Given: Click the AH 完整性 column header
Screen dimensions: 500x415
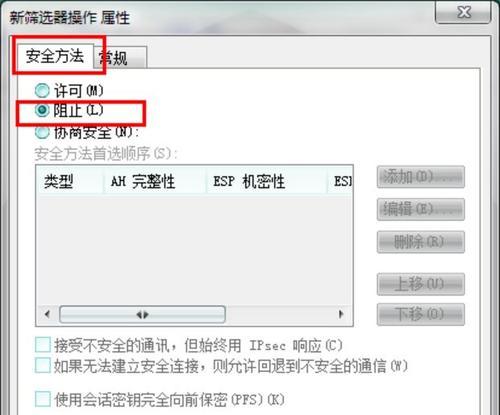Looking at the screenshot, I should pos(155,181).
